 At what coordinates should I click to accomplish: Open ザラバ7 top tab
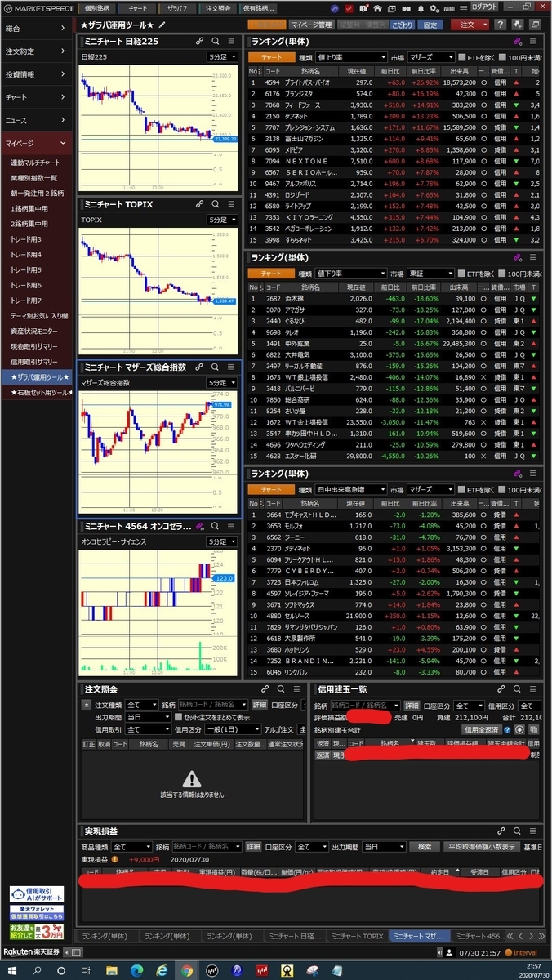tap(176, 7)
